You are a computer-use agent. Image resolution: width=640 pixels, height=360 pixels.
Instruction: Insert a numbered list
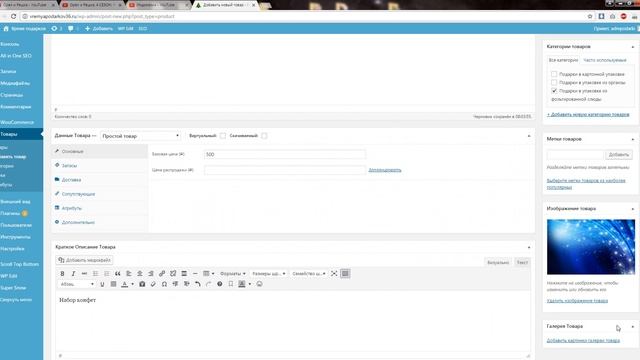[107, 273]
